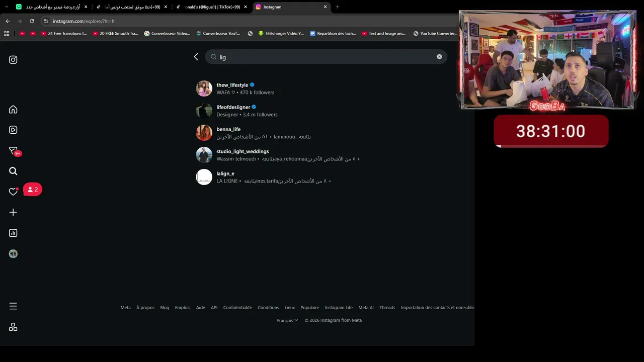
Task: Click the lalign_e profile picture
Action: click(x=204, y=177)
